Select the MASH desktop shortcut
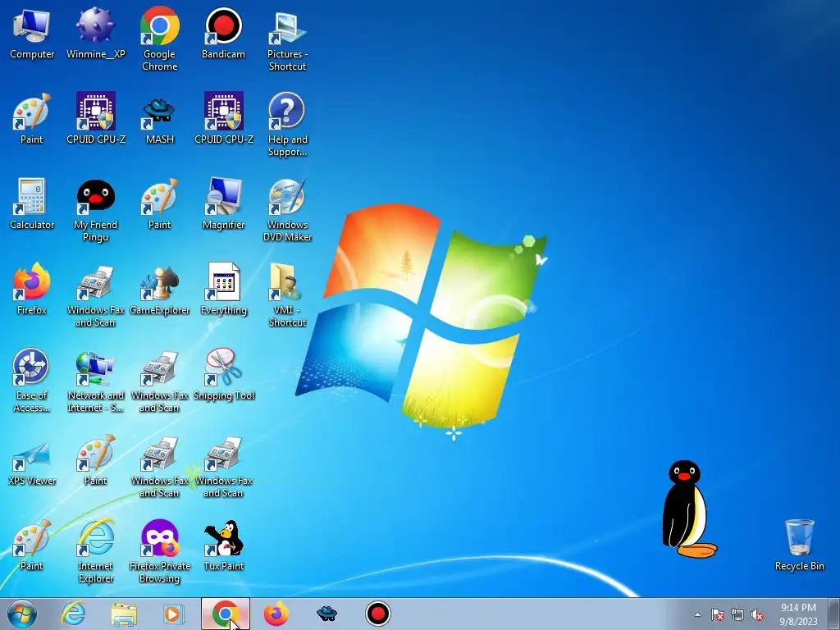This screenshot has height=630, width=840. click(160, 119)
